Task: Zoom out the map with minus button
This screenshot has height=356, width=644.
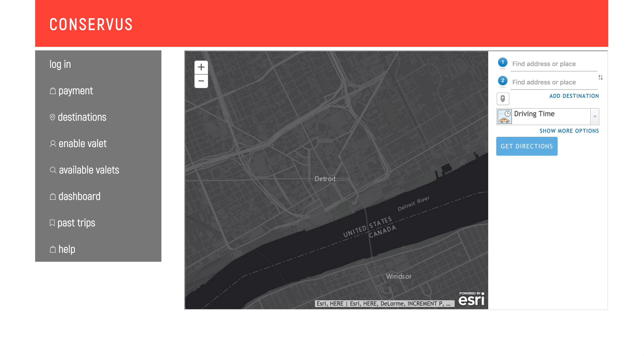Action: (201, 81)
